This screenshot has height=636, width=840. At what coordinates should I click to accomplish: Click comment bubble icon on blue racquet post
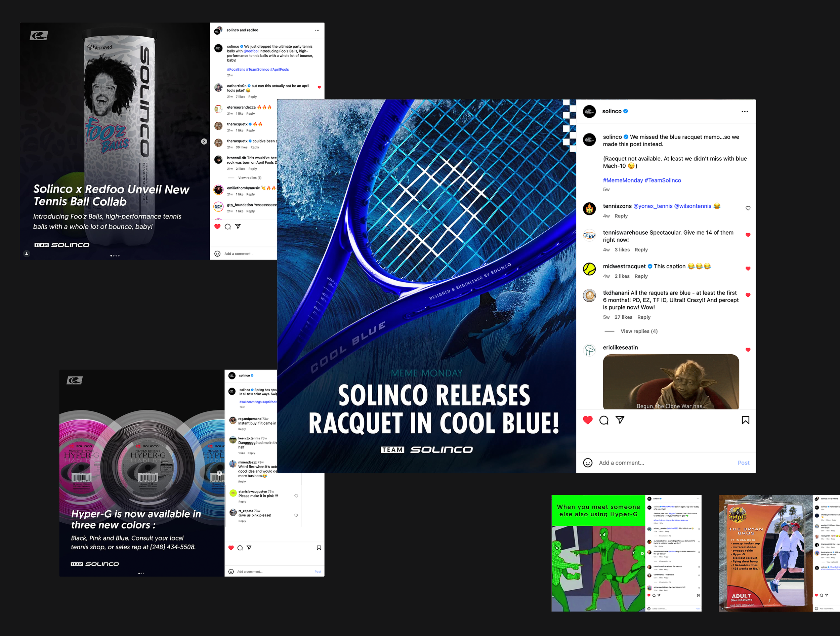pos(604,420)
